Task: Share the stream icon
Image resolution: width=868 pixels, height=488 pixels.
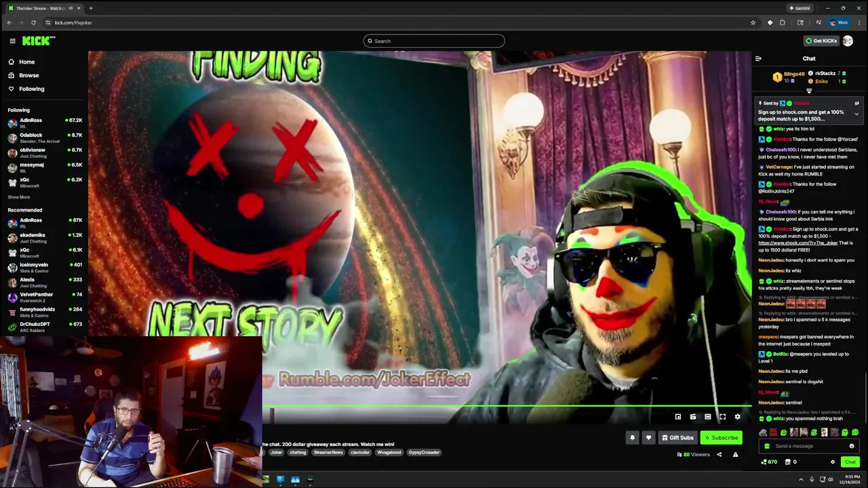Action: (x=719, y=455)
